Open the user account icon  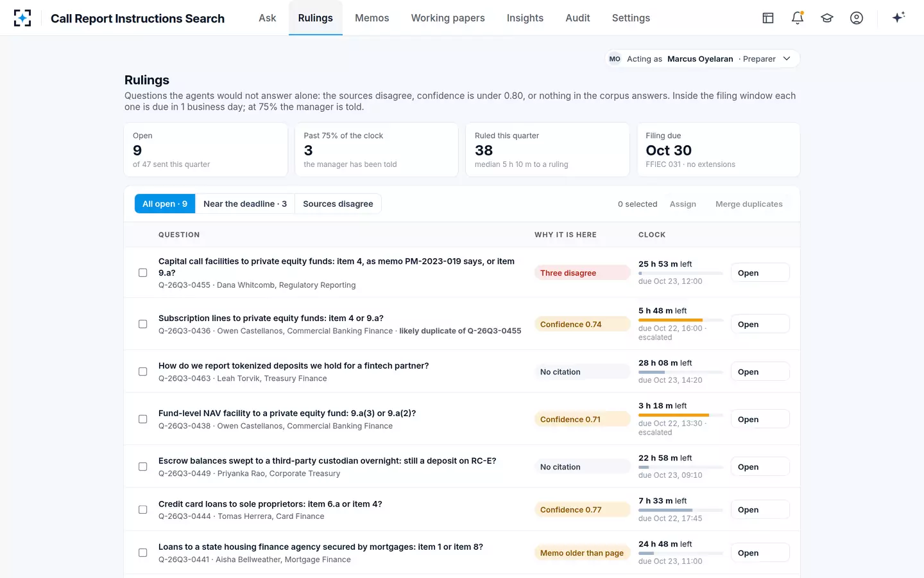(x=857, y=18)
